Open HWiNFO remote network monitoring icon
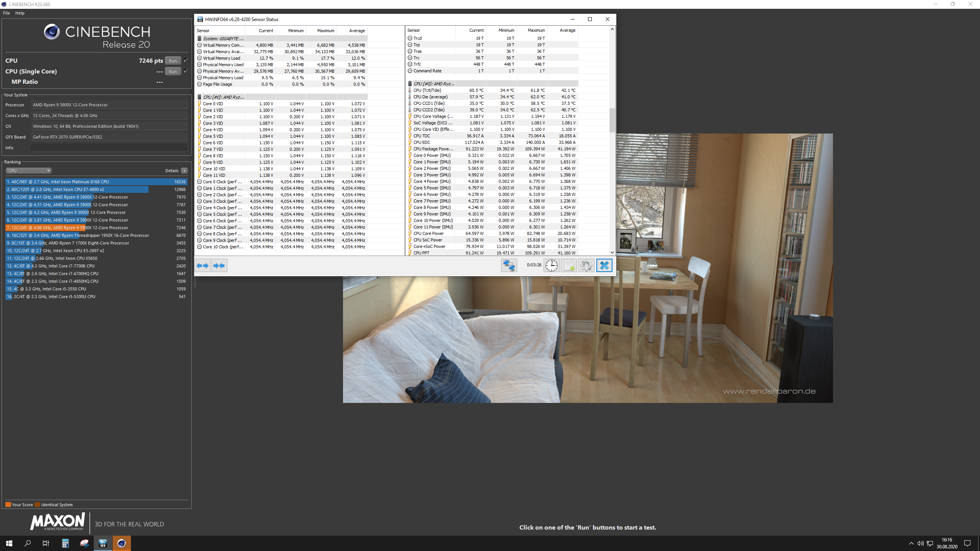Image resolution: width=980 pixels, height=551 pixels. point(509,266)
